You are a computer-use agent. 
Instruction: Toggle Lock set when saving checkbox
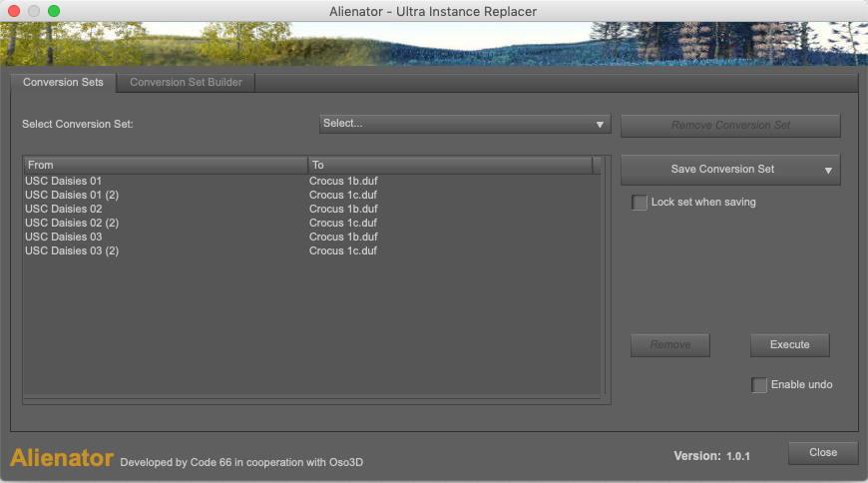coord(640,203)
